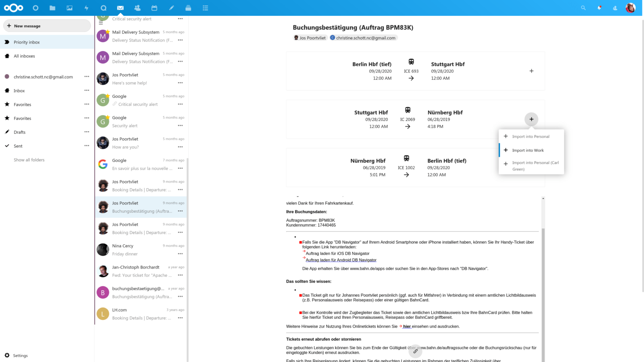
Task: Open the Photos app from the top bar
Action: click(69, 8)
